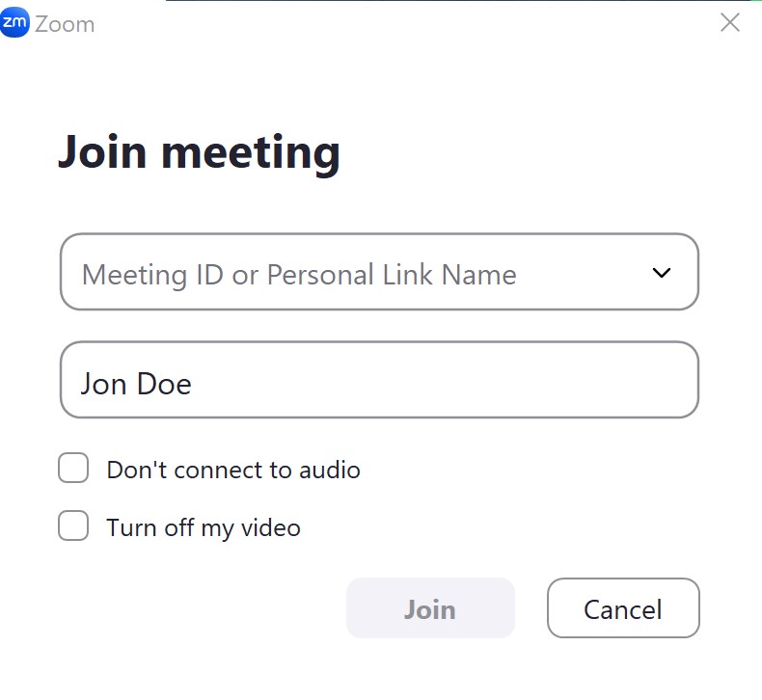Click the "Don't connect to audio" label text
762x700 pixels.
point(233,471)
